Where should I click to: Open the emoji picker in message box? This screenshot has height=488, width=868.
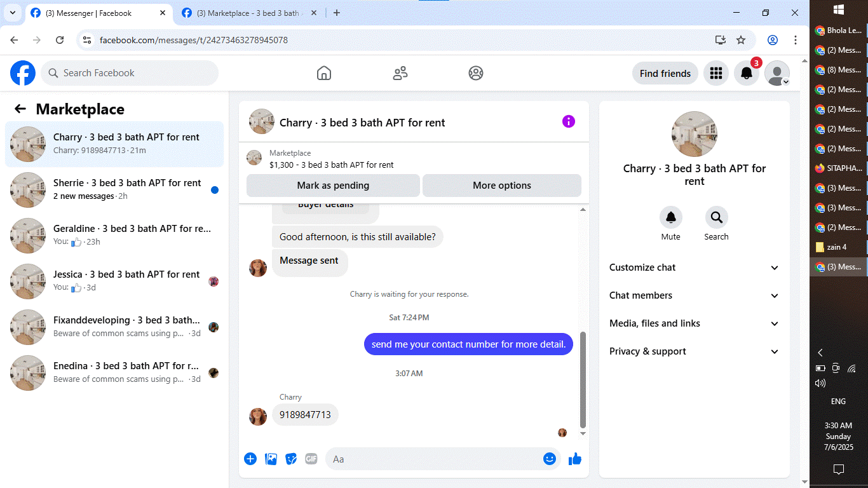click(550, 459)
